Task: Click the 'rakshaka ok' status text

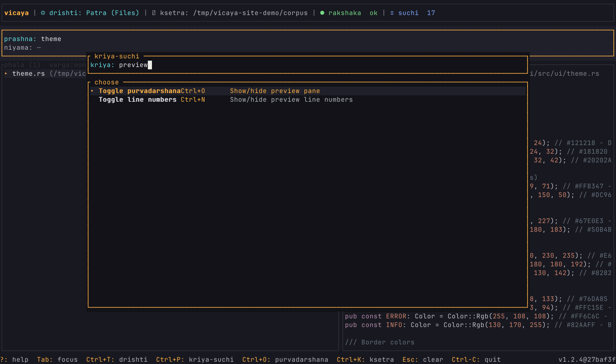Action: pos(353,13)
